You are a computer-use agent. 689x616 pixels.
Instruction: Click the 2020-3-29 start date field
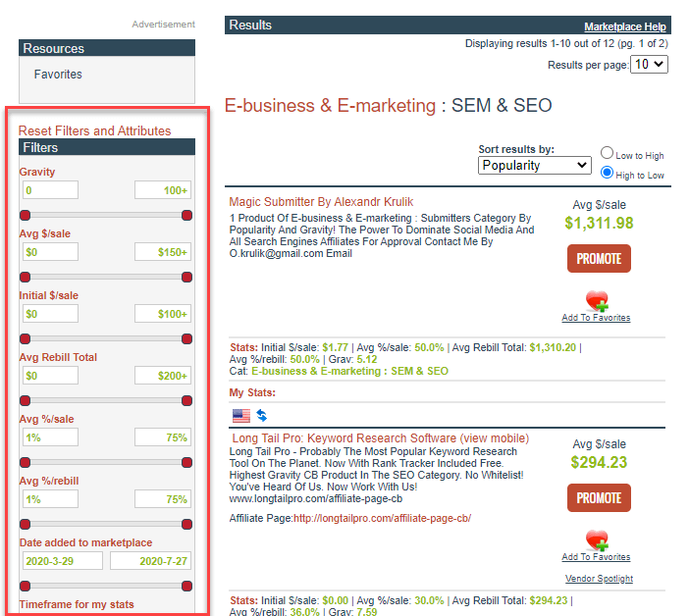pyautogui.click(x=63, y=561)
